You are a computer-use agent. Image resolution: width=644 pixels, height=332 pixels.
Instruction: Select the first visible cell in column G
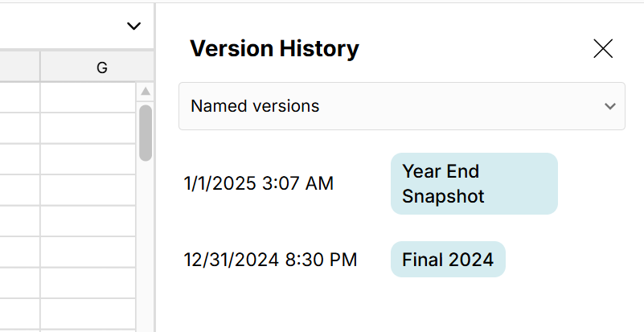[x=88, y=97]
